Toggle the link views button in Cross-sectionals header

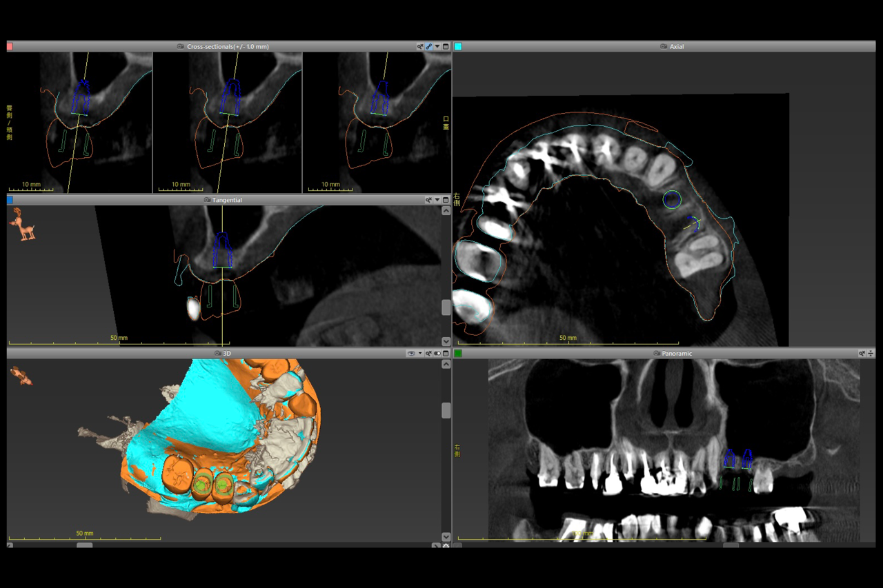(428, 47)
